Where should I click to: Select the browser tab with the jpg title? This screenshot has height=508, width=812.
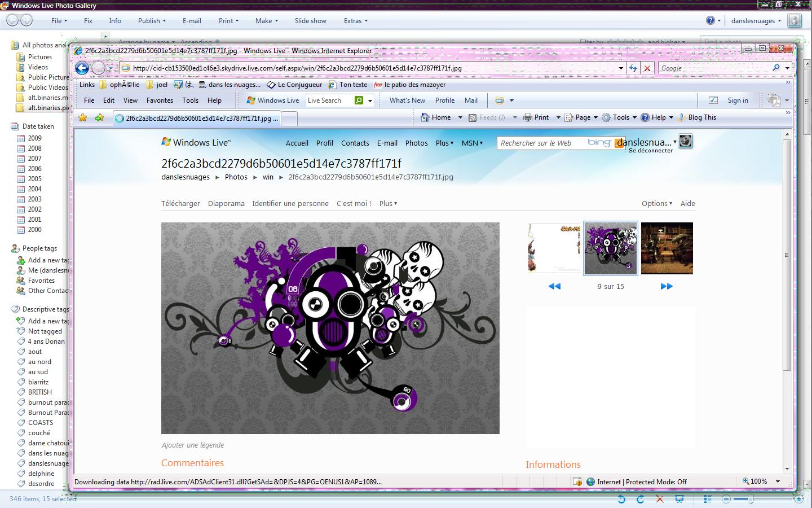pyautogui.click(x=196, y=119)
